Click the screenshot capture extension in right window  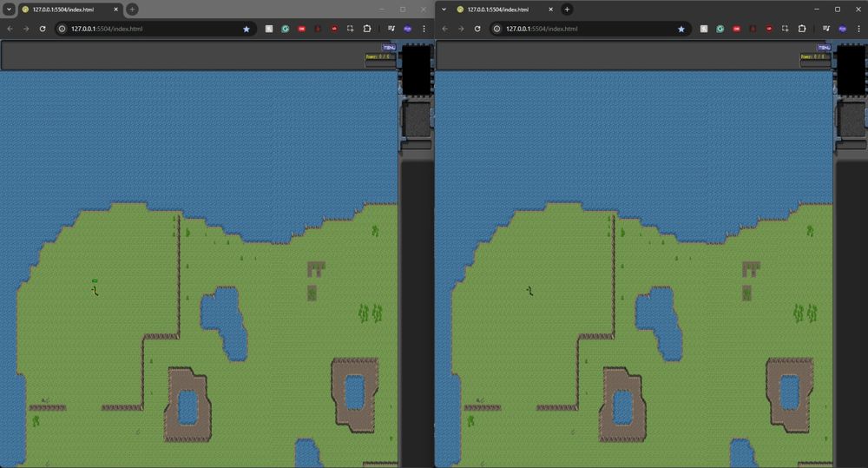[786, 29]
